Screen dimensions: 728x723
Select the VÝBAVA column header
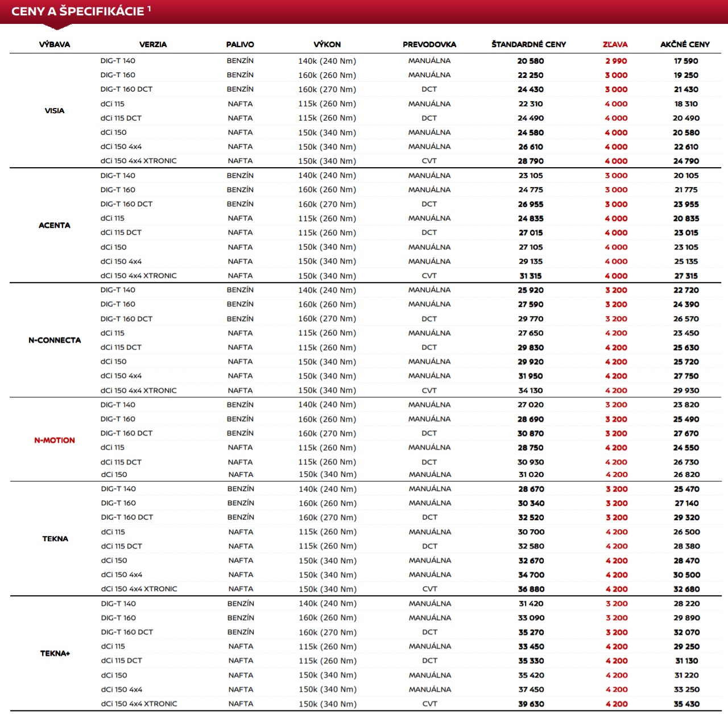tap(55, 44)
